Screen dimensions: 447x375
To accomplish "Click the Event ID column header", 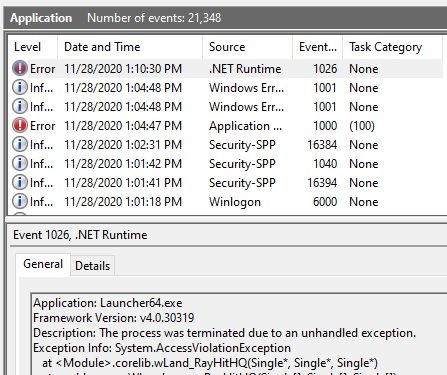I will [317, 47].
